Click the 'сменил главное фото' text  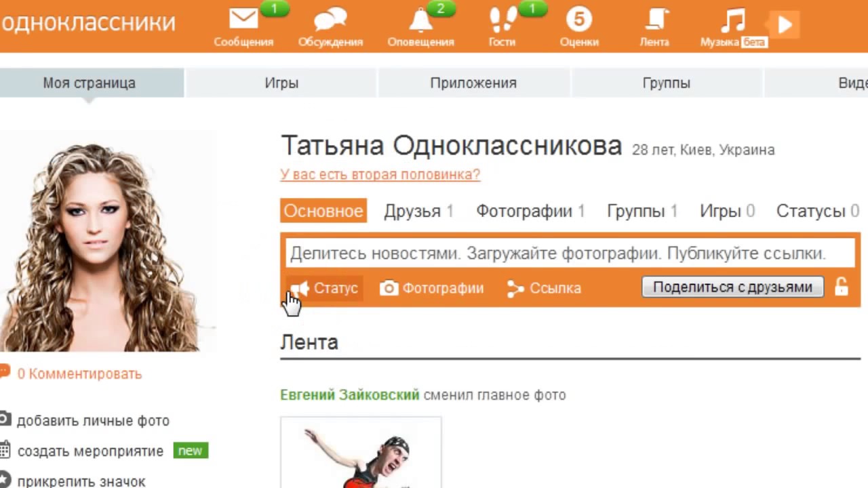point(494,394)
